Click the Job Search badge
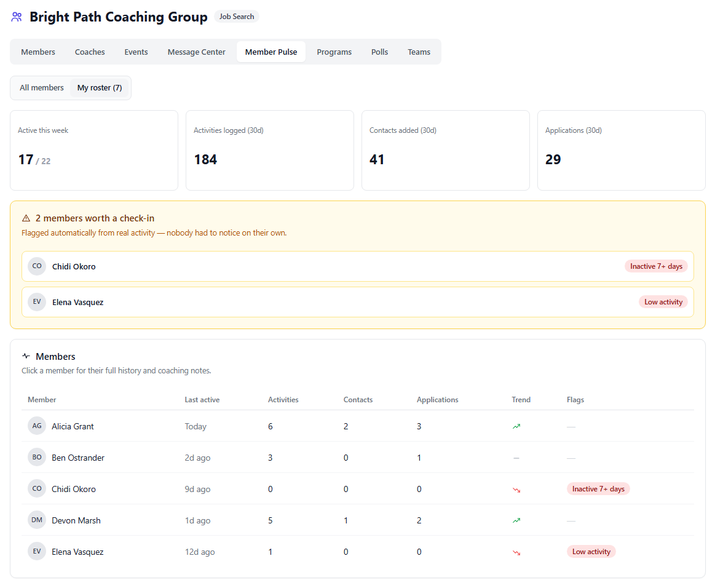This screenshot has height=588, width=715. [237, 17]
